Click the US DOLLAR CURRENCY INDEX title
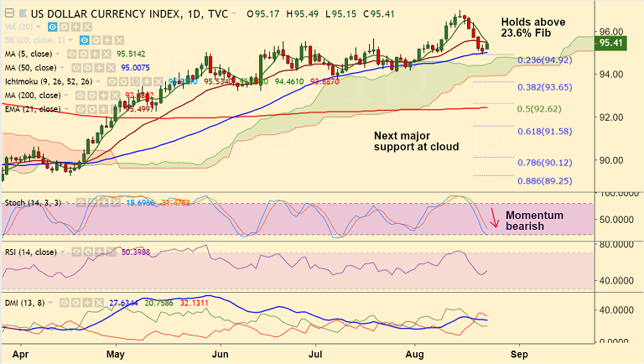Image resolution: width=644 pixels, height=364 pixels. tap(106, 13)
